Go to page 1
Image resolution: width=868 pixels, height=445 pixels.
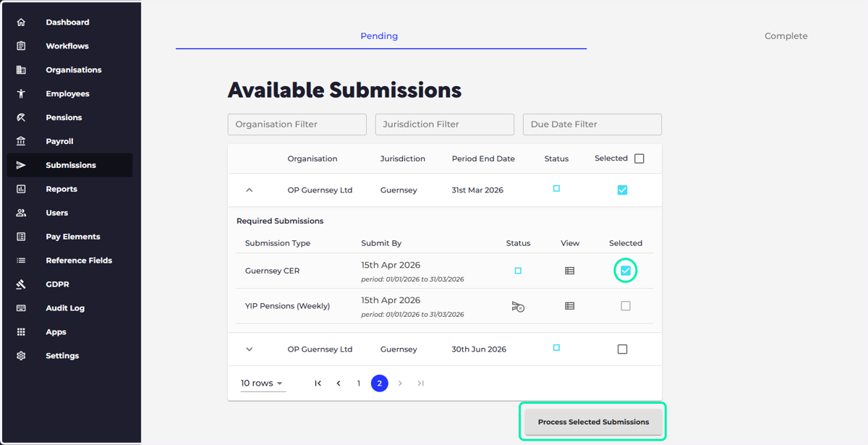click(x=359, y=383)
